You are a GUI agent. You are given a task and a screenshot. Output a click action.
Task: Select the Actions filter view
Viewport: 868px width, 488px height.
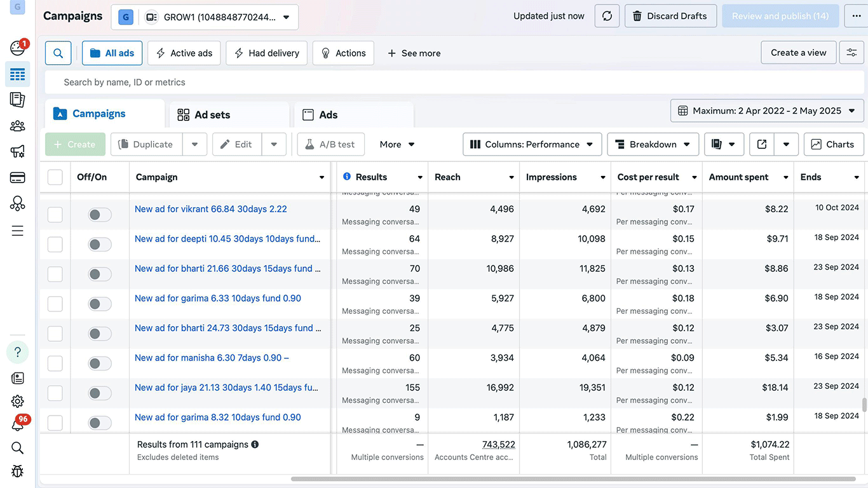[x=343, y=53]
